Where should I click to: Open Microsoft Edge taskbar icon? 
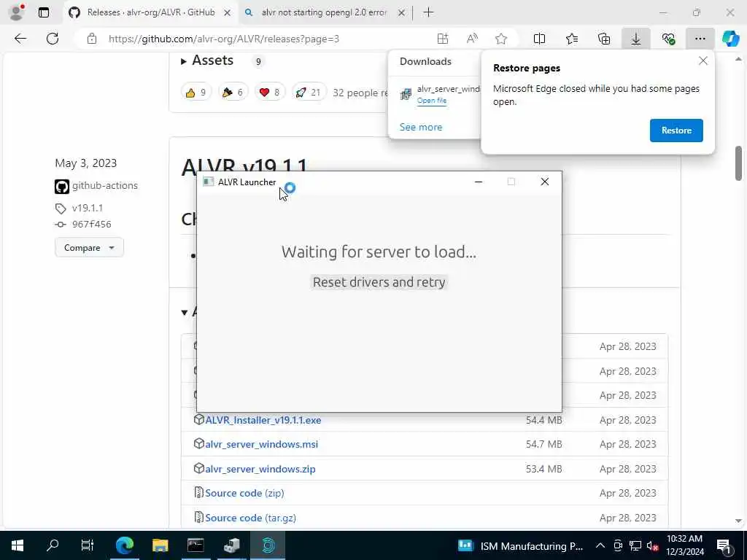tap(124, 545)
